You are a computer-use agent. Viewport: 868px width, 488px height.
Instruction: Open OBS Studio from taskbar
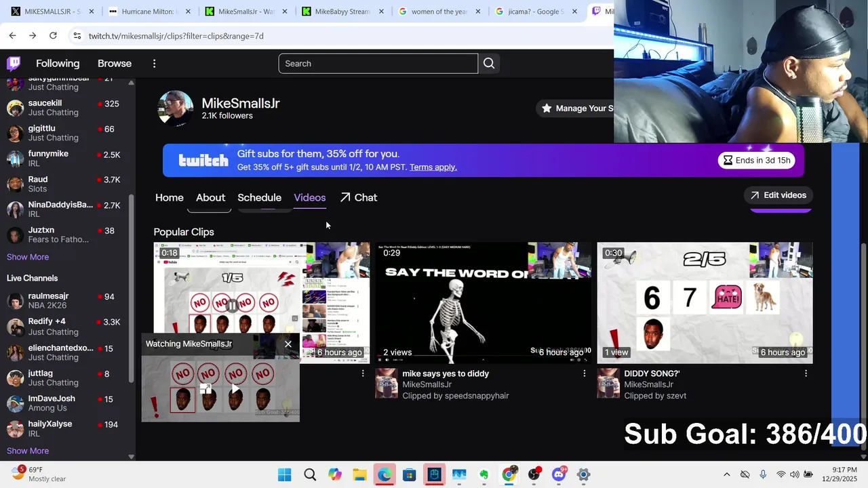click(x=534, y=474)
